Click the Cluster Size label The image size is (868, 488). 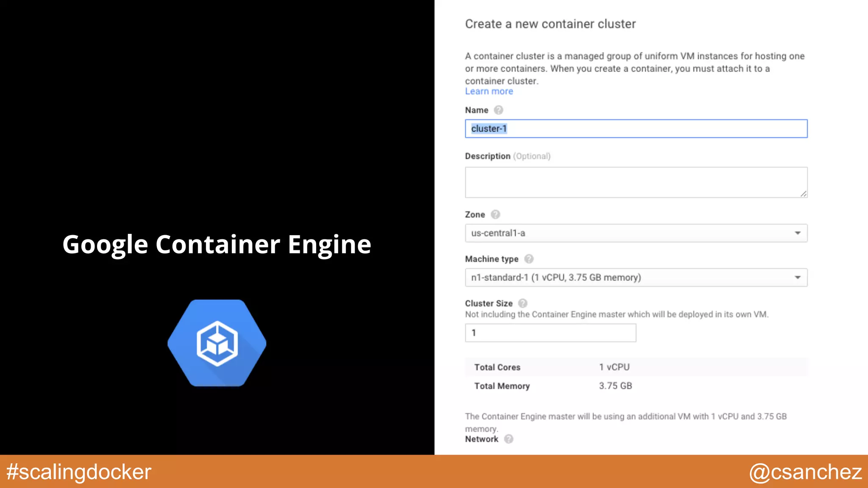(x=489, y=303)
